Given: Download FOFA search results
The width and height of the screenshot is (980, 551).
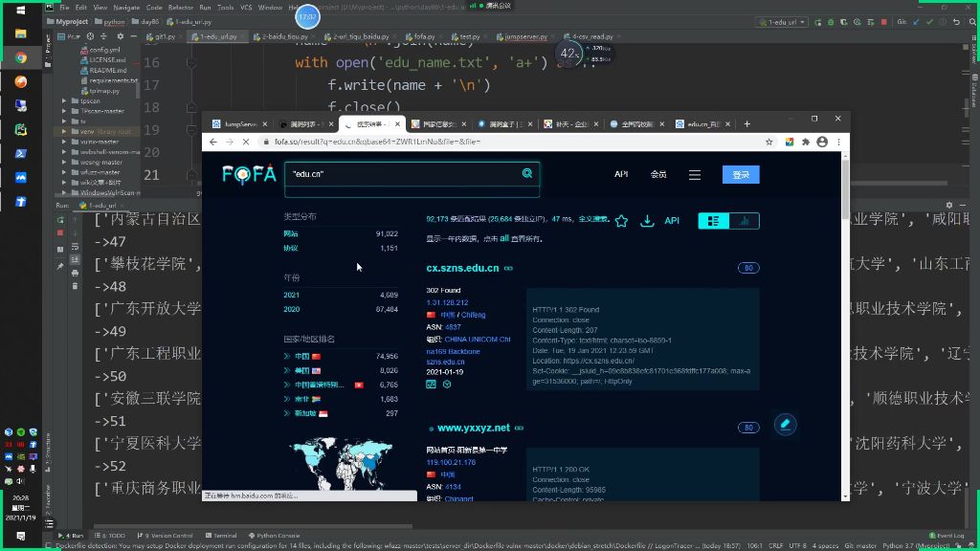Looking at the screenshot, I should [x=647, y=221].
